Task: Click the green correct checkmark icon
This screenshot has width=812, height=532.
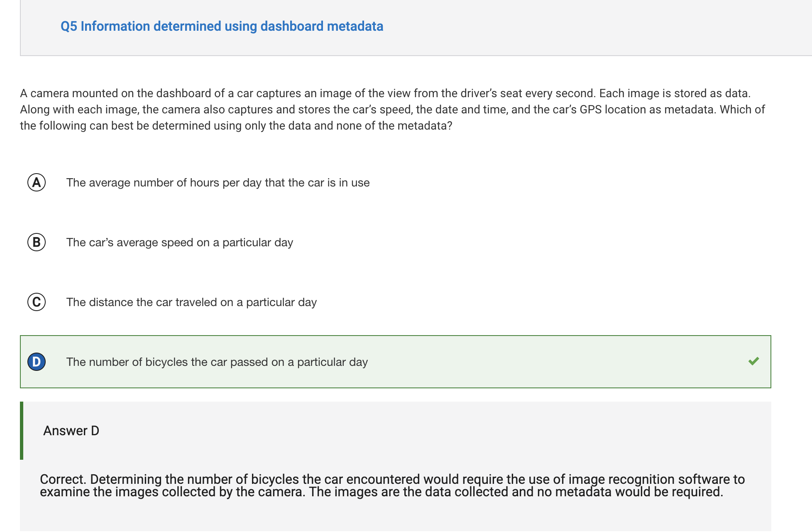Action: pos(753,361)
